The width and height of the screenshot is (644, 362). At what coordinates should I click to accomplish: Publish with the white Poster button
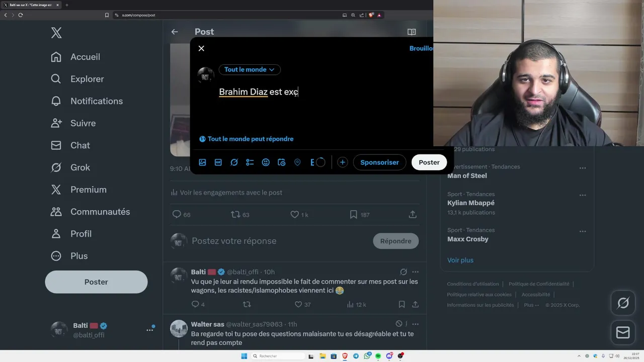click(x=429, y=162)
